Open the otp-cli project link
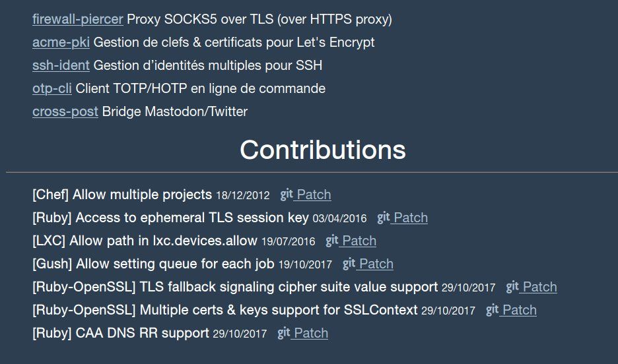This screenshot has height=364, width=618. 52,88
